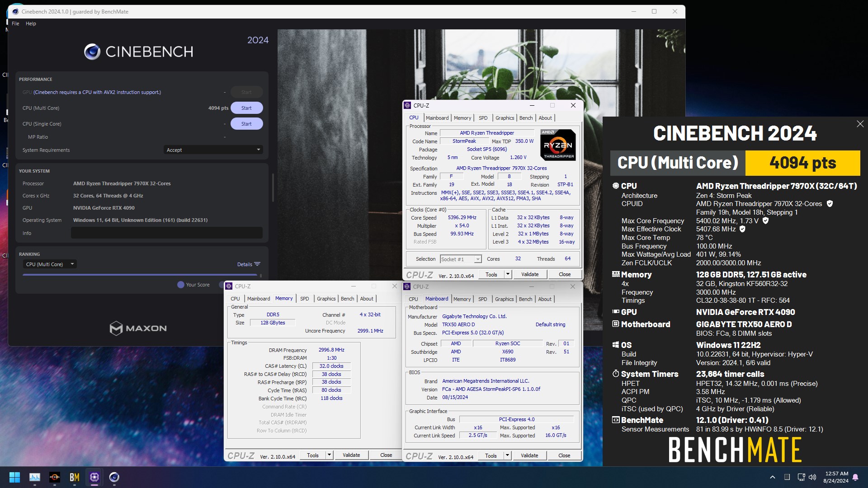
Task: Click the Max Core Frequency shield icon
Action: point(765,221)
